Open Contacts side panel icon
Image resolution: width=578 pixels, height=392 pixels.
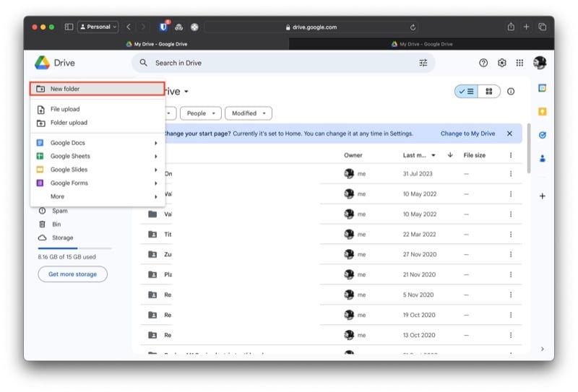[x=543, y=158]
